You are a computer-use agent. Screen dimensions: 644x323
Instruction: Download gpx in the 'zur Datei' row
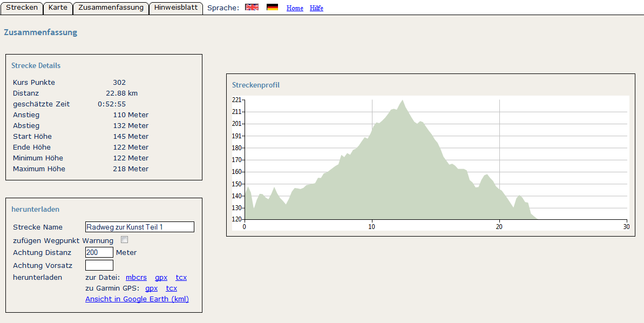161,278
